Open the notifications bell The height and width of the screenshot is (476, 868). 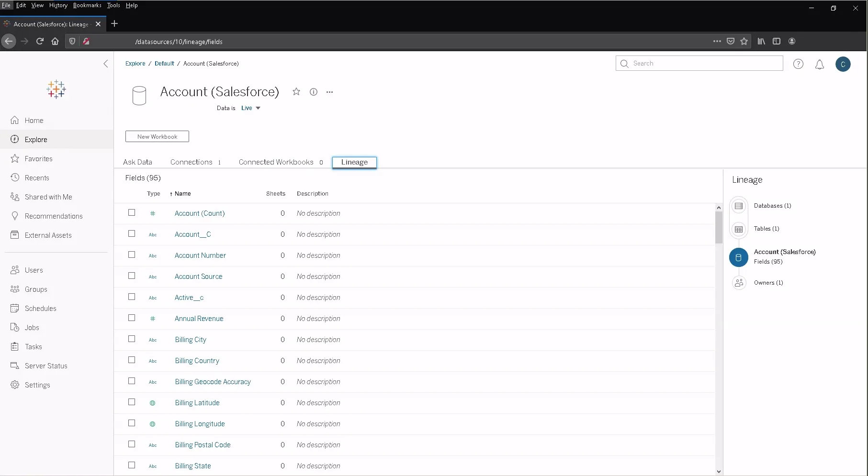point(819,64)
